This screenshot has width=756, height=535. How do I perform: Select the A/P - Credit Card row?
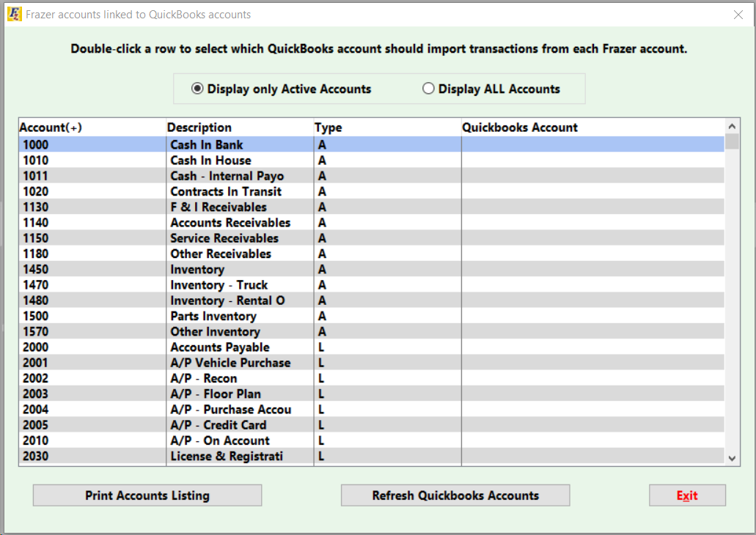tap(372, 425)
